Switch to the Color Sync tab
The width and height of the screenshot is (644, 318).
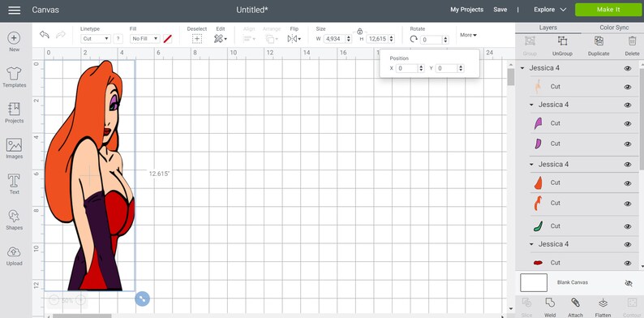click(614, 28)
